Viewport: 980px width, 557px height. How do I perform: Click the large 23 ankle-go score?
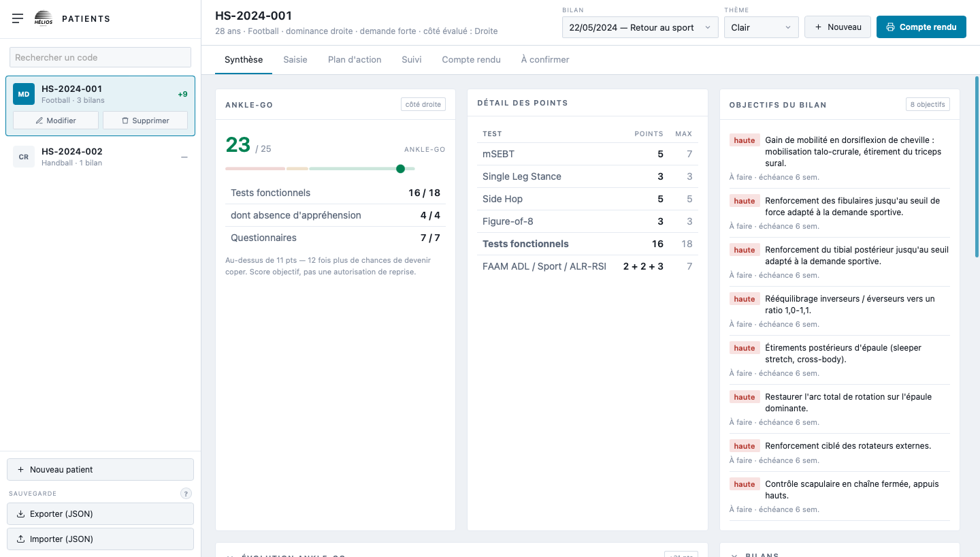tap(238, 144)
